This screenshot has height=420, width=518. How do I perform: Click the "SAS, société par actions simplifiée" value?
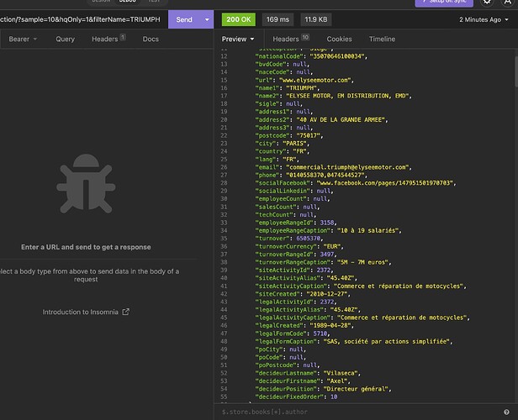(387, 342)
